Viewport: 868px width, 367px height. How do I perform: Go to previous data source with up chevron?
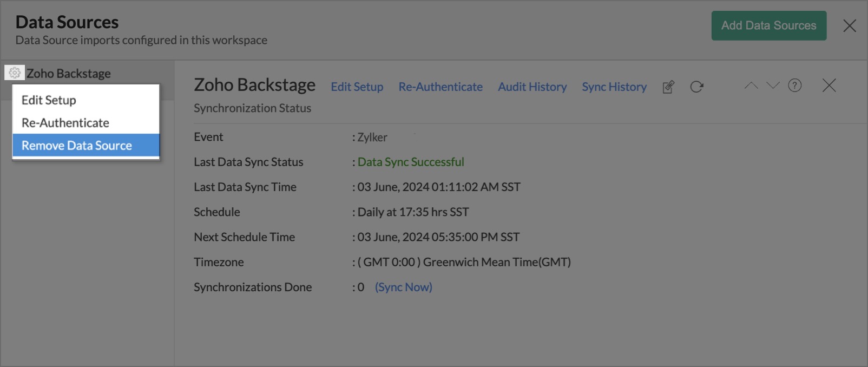coord(751,86)
